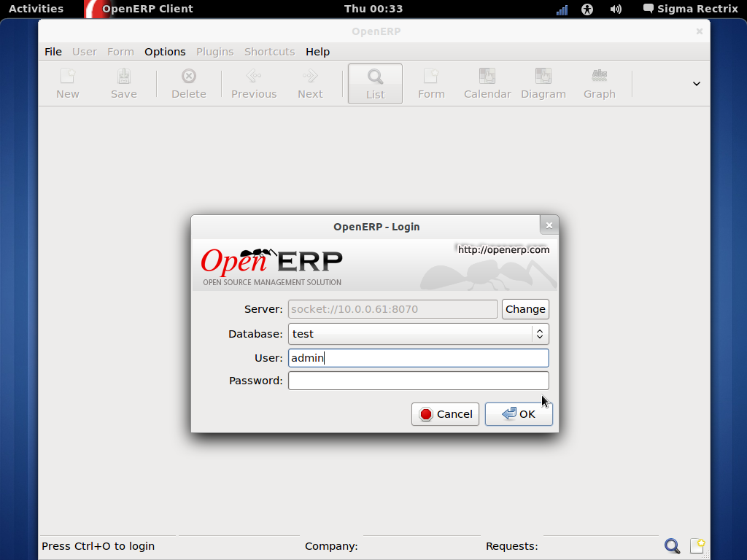
Task: Open Diagram view in toolbar
Action: (x=543, y=84)
